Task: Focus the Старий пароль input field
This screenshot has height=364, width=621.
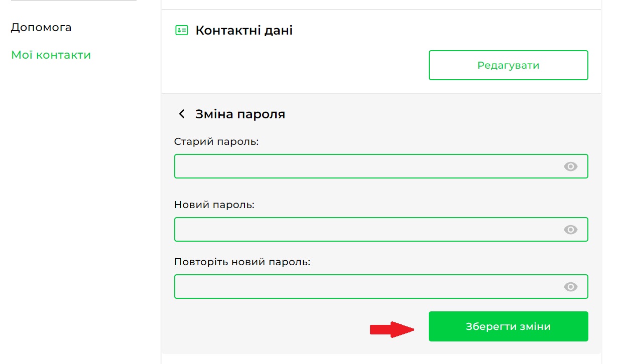Action: (x=366, y=166)
